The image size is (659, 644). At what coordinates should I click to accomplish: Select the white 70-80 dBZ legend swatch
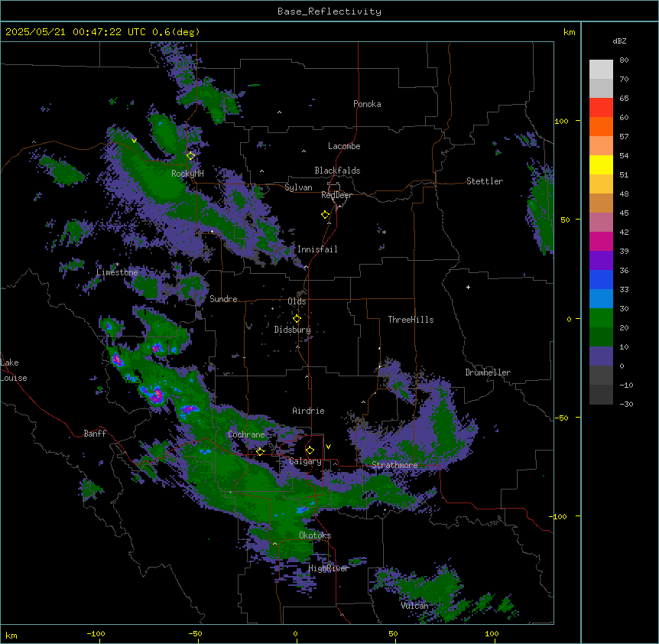601,70
